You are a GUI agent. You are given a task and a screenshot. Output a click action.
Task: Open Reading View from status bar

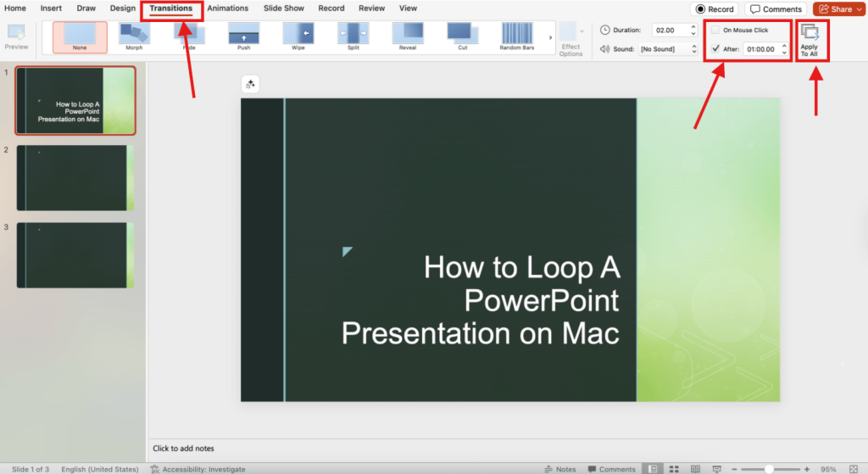click(x=695, y=469)
